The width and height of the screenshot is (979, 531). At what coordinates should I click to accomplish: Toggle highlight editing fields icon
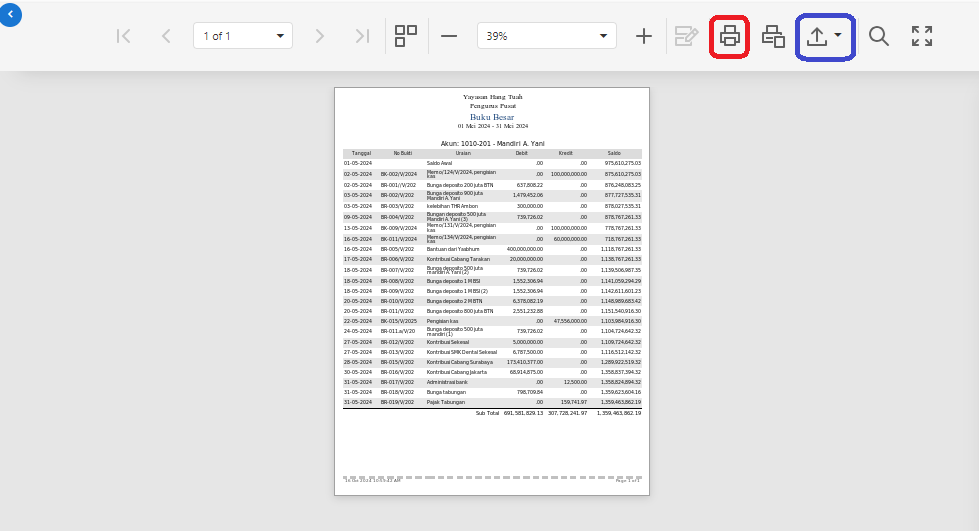click(686, 36)
